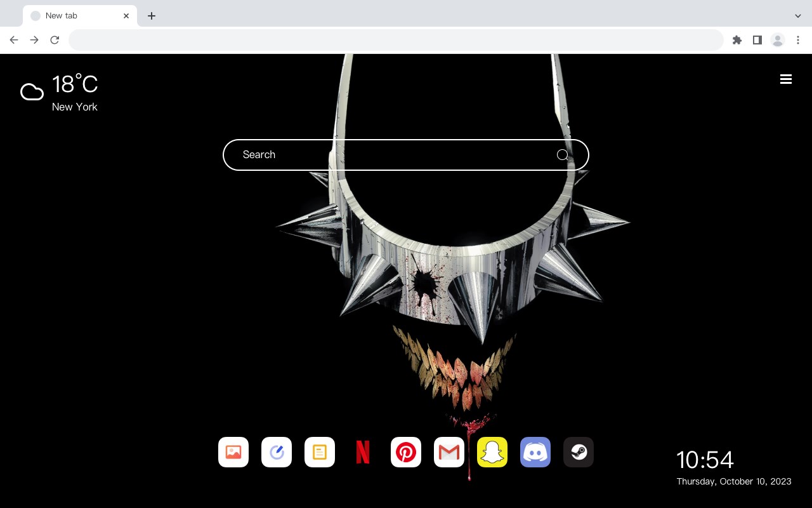Launch the Netflix shortcut

(363, 452)
